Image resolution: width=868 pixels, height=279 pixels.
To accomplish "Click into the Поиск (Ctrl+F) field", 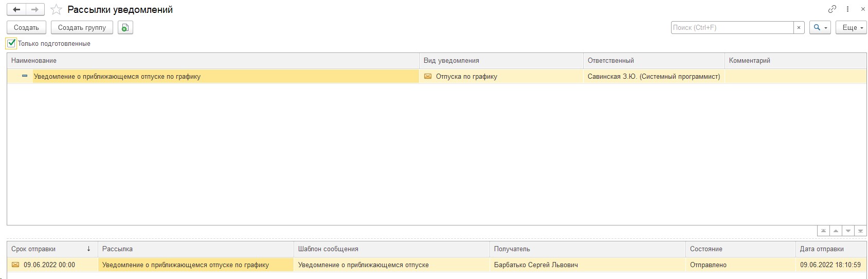I will pos(732,27).
